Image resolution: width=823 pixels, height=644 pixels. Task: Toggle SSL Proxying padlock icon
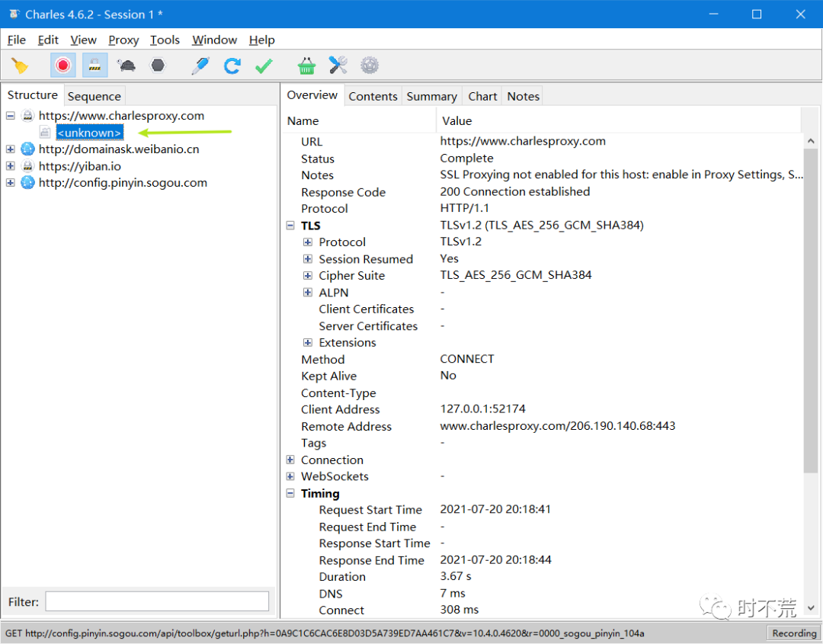94,66
